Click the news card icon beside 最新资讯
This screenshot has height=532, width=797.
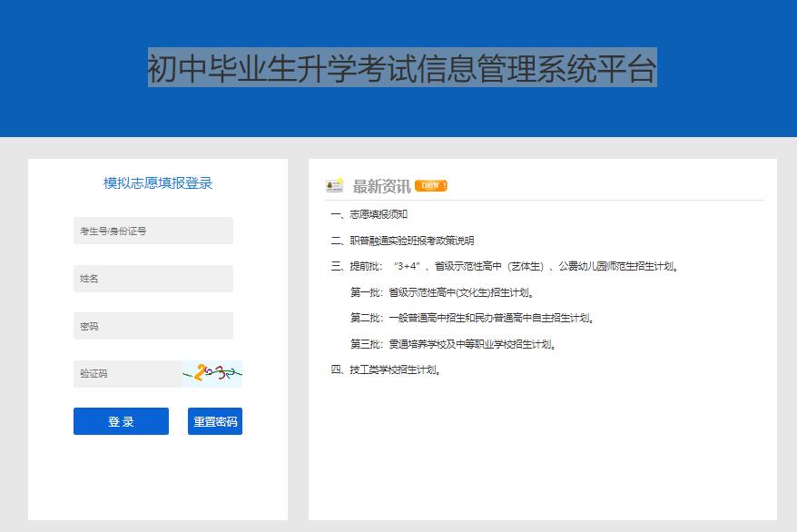tap(334, 185)
